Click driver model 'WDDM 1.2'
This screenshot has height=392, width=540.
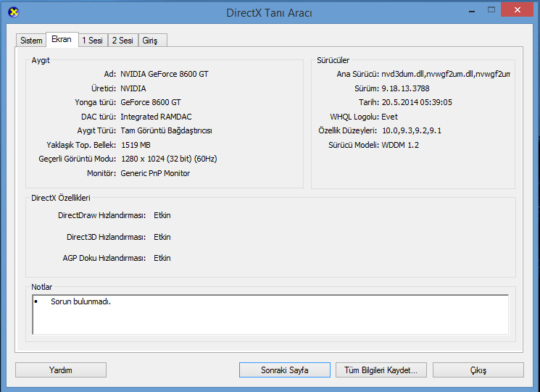coord(400,145)
